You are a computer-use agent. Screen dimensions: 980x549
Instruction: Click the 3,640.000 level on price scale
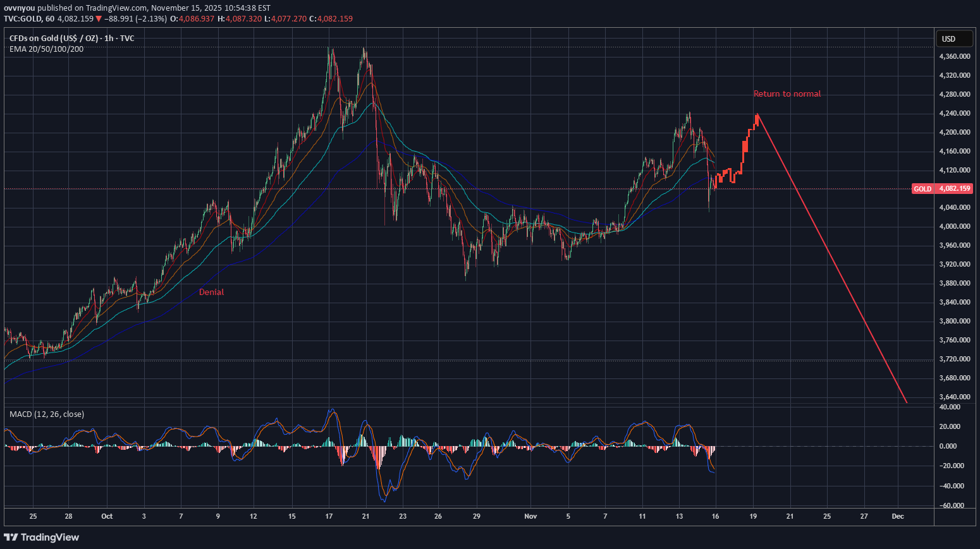point(954,397)
